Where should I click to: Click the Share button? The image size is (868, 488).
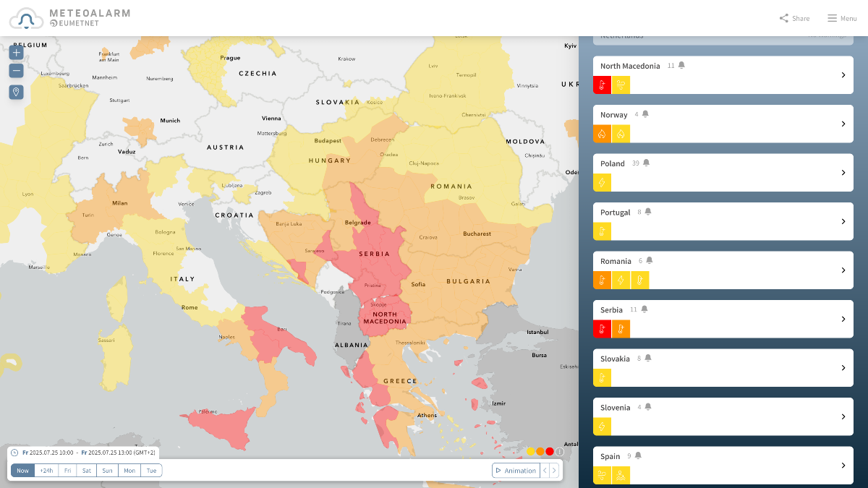tap(794, 18)
